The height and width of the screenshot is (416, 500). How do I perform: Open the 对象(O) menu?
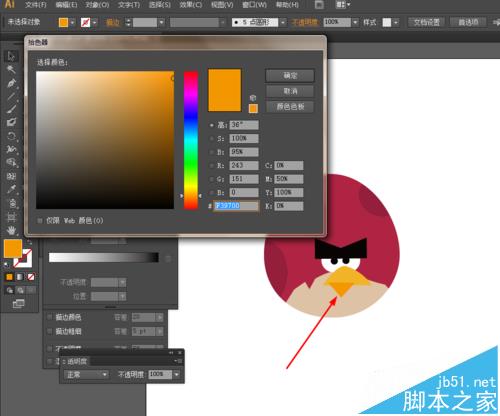pyautogui.click(x=97, y=5)
